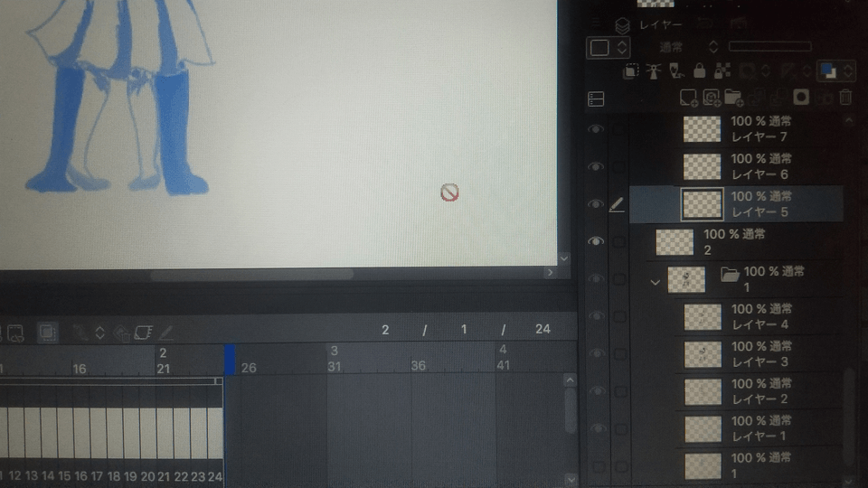
Task: Click the blue playhead on timeline
Action: 229,360
